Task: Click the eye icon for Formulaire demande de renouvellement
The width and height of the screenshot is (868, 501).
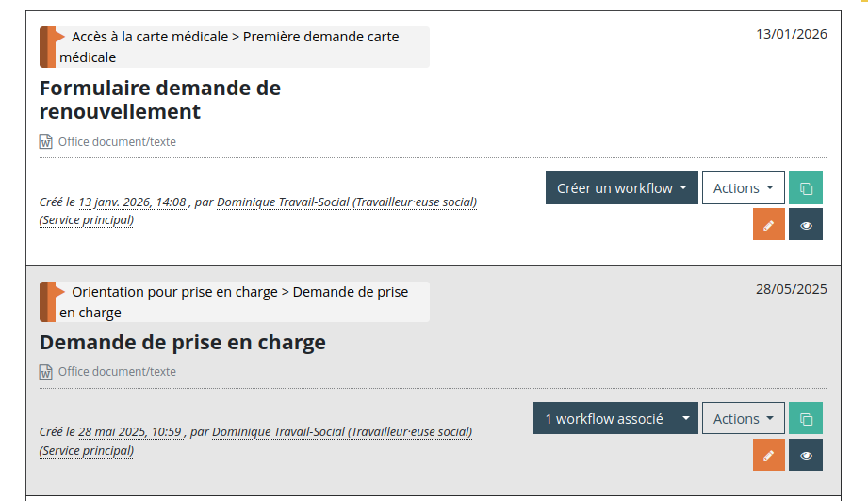Action: coord(806,225)
